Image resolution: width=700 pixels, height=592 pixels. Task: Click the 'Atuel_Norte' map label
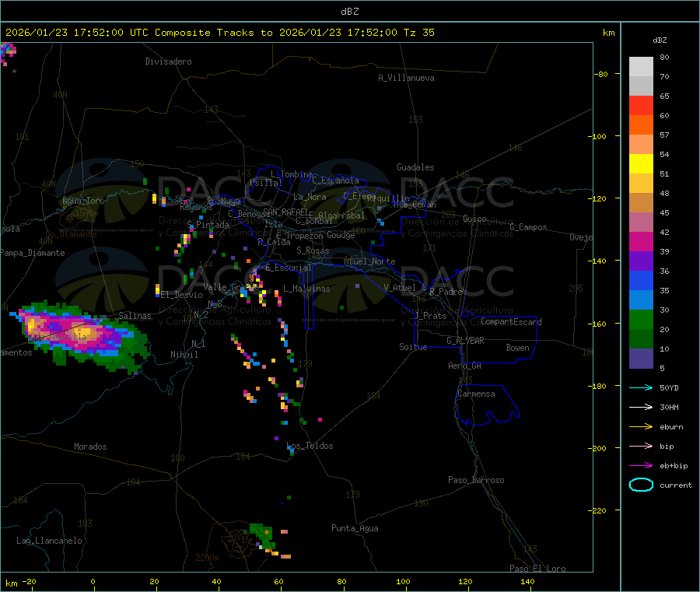click(x=369, y=261)
